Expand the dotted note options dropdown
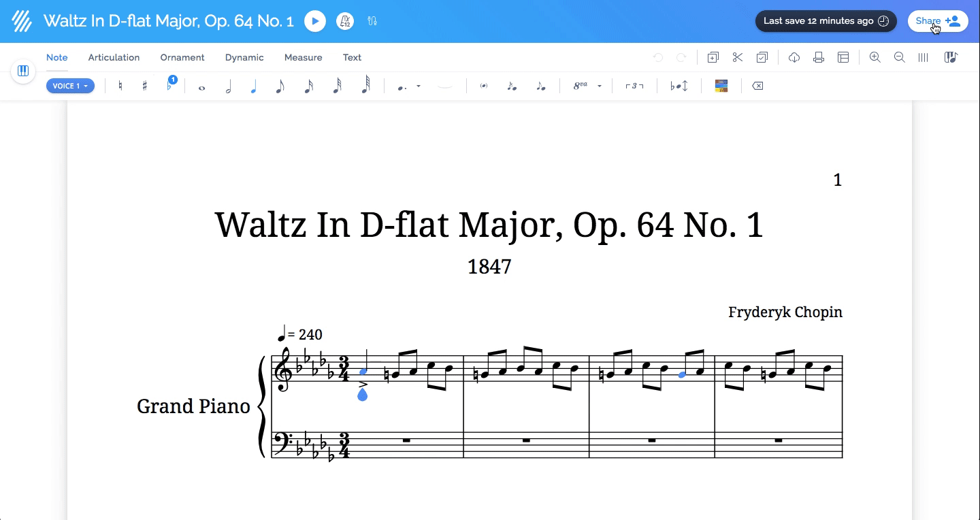Screen dimensions: 980x520 point(418,86)
